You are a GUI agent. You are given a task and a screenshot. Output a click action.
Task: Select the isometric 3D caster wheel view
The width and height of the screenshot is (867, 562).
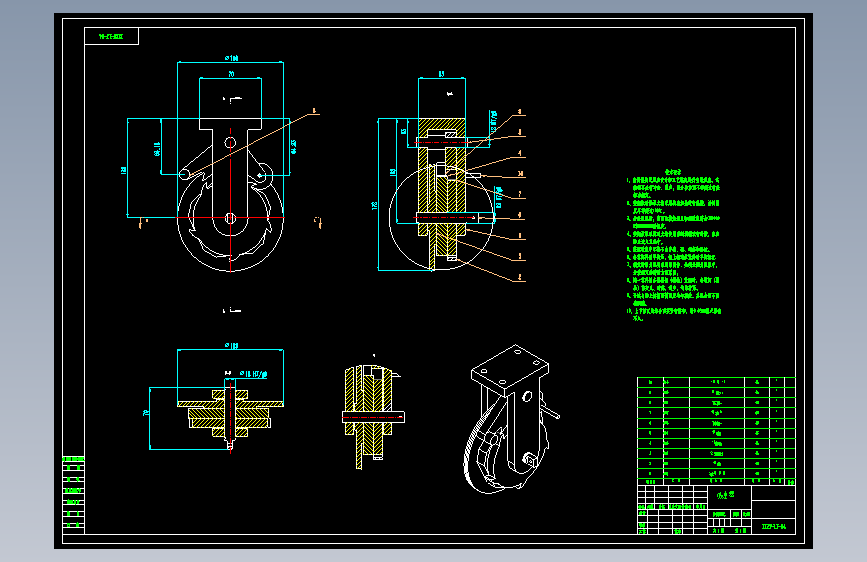click(510, 419)
